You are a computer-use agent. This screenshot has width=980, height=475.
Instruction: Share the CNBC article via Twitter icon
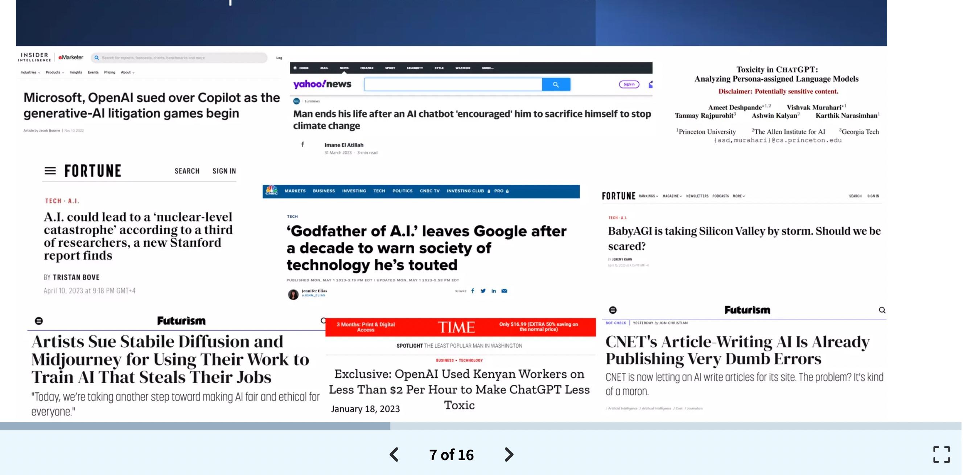483,291
